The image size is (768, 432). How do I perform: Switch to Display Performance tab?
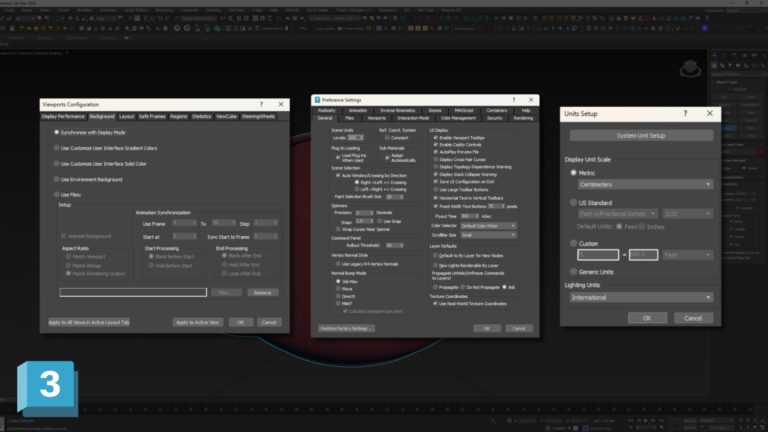pos(63,117)
